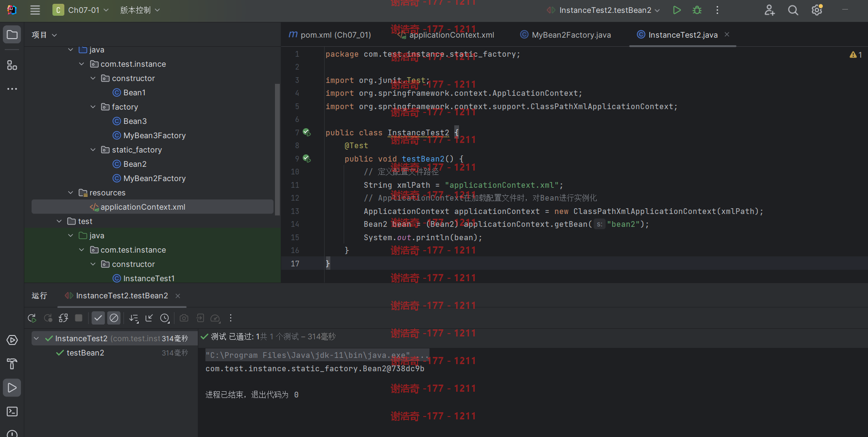Open 版本控制 version control dropdown
Viewport: 868px width, 437px height.
pos(140,10)
